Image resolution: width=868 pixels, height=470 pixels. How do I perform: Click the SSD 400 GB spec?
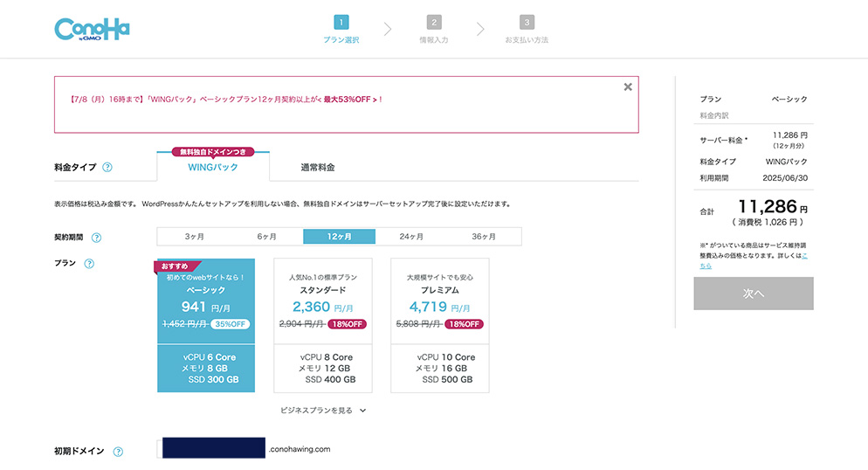tap(330, 380)
